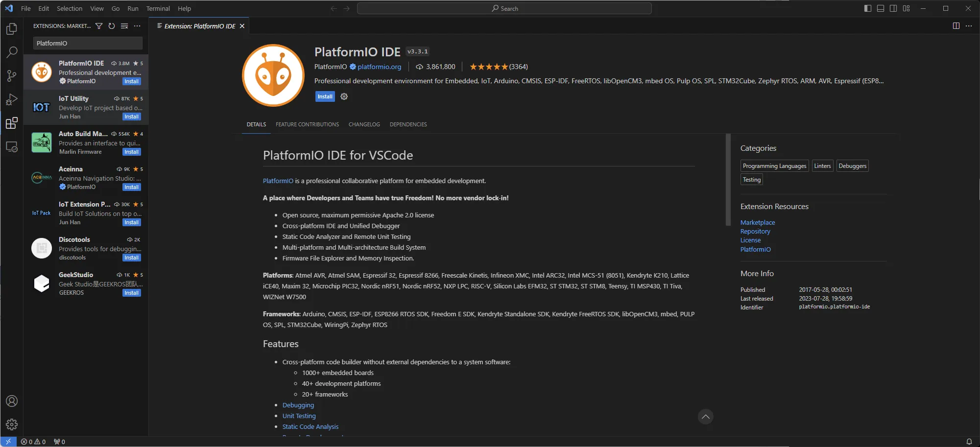Click the scroll-to-top arrow button

(705, 417)
